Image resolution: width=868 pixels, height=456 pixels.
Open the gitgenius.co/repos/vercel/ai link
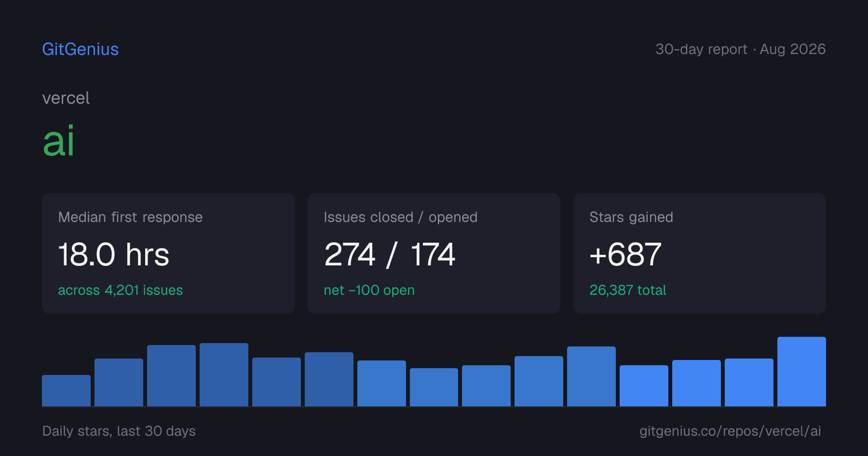pyautogui.click(x=730, y=431)
